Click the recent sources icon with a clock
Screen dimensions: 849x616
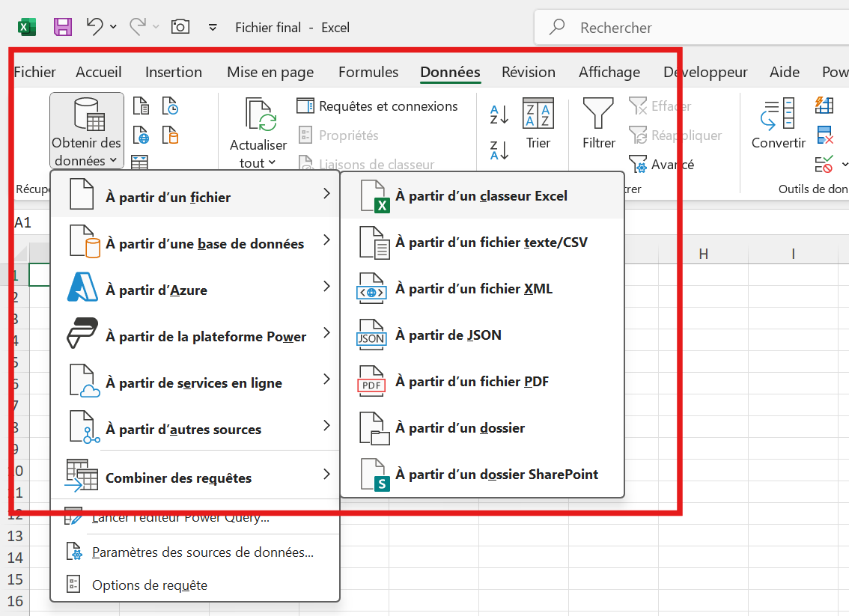click(171, 106)
